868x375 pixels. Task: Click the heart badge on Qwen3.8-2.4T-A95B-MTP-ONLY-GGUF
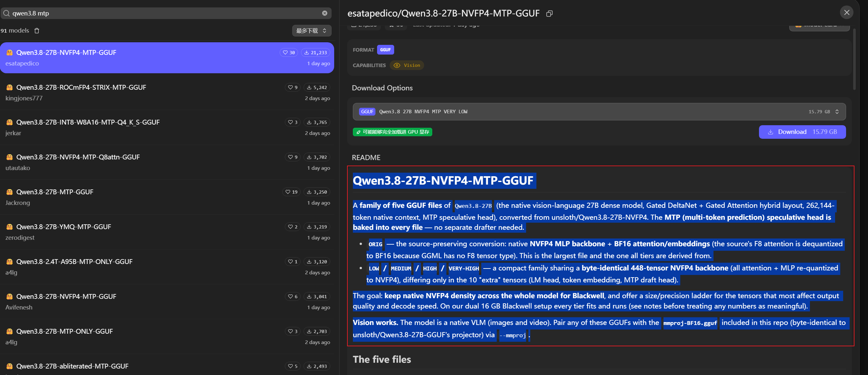point(293,261)
